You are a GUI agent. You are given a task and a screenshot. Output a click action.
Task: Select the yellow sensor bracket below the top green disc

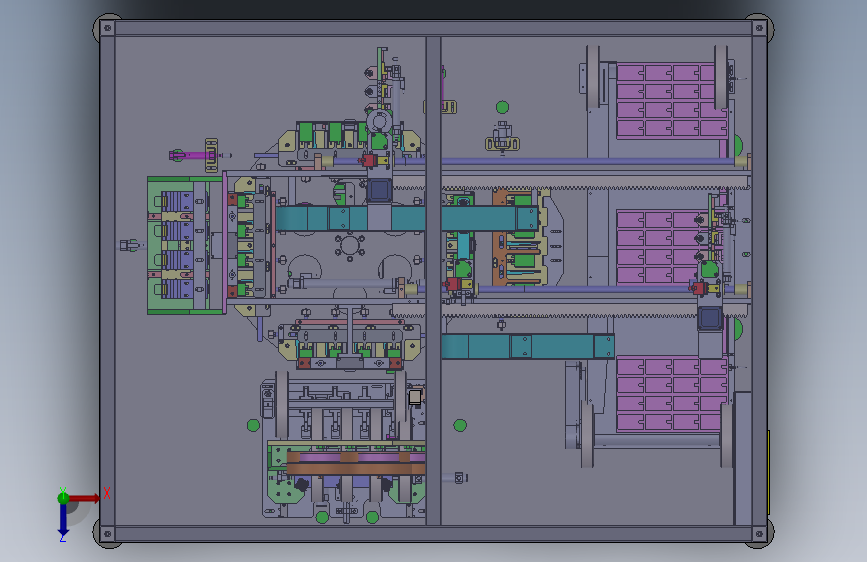tap(502, 144)
